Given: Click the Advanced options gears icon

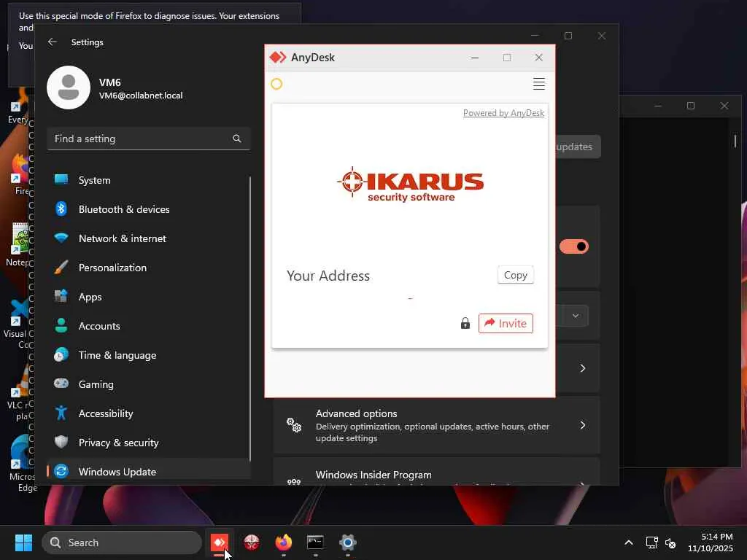Looking at the screenshot, I should tap(294, 425).
